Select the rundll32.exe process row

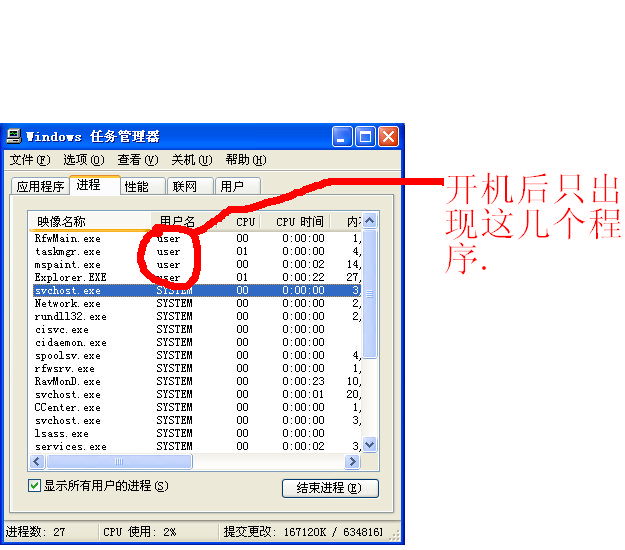coord(197,316)
